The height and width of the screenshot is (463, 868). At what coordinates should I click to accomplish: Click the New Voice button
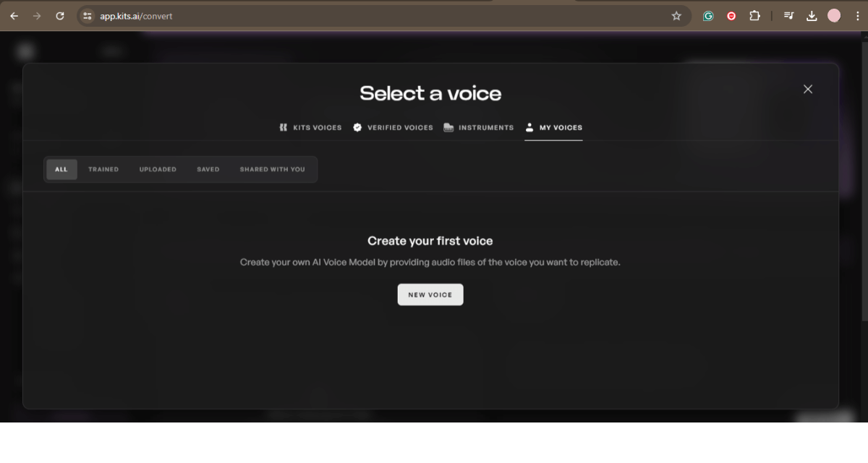click(x=430, y=294)
